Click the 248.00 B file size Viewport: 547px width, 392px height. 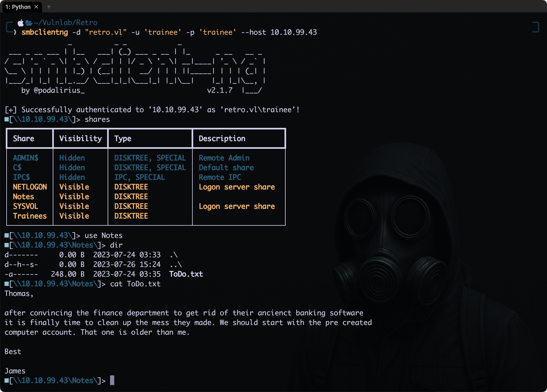68,274
